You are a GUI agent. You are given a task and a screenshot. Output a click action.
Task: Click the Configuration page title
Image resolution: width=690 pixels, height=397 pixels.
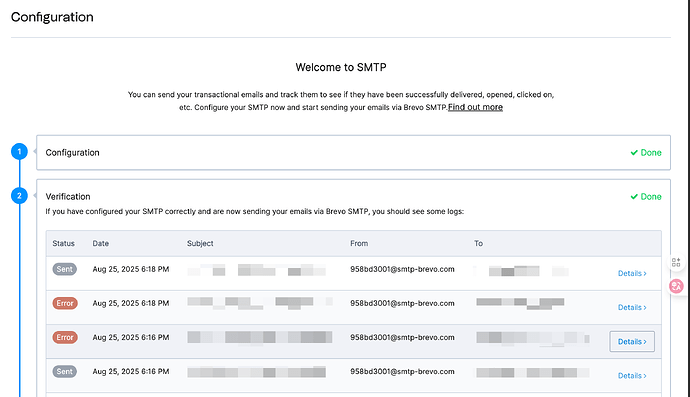click(52, 17)
